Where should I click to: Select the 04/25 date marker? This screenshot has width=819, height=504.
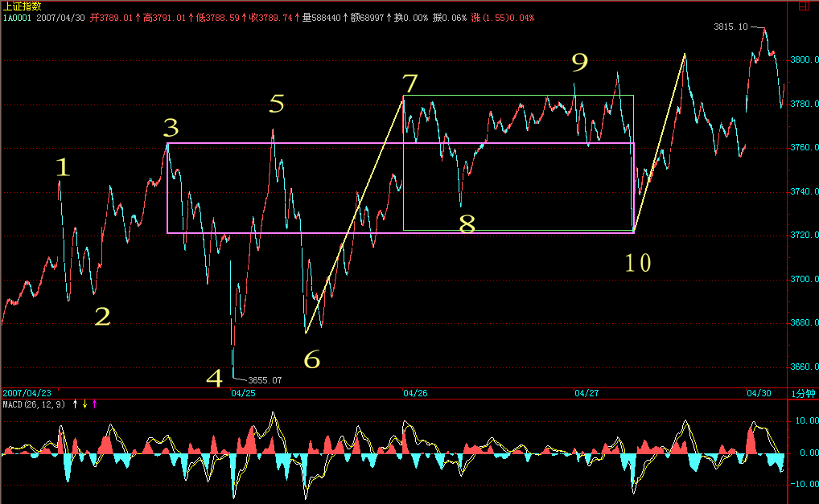click(243, 393)
